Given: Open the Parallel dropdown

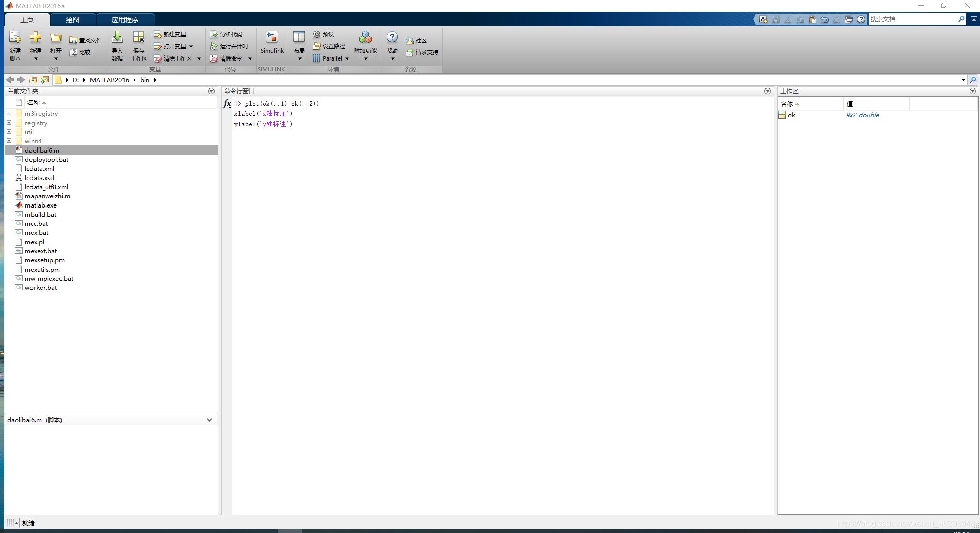Looking at the screenshot, I should tap(331, 58).
